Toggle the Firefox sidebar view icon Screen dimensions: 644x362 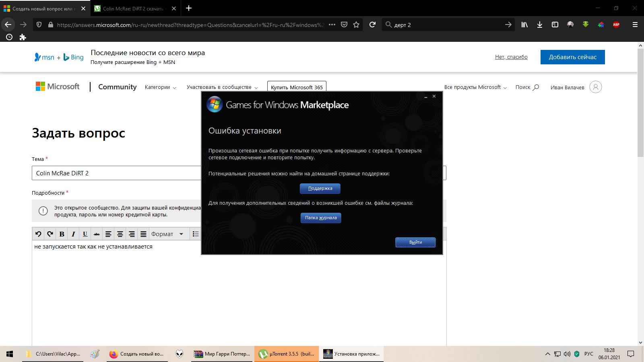point(555,25)
